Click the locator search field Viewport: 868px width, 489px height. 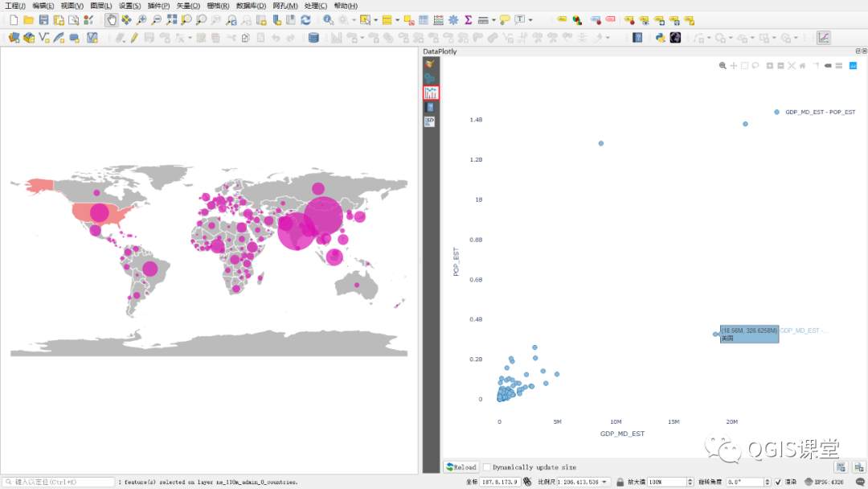(58, 482)
